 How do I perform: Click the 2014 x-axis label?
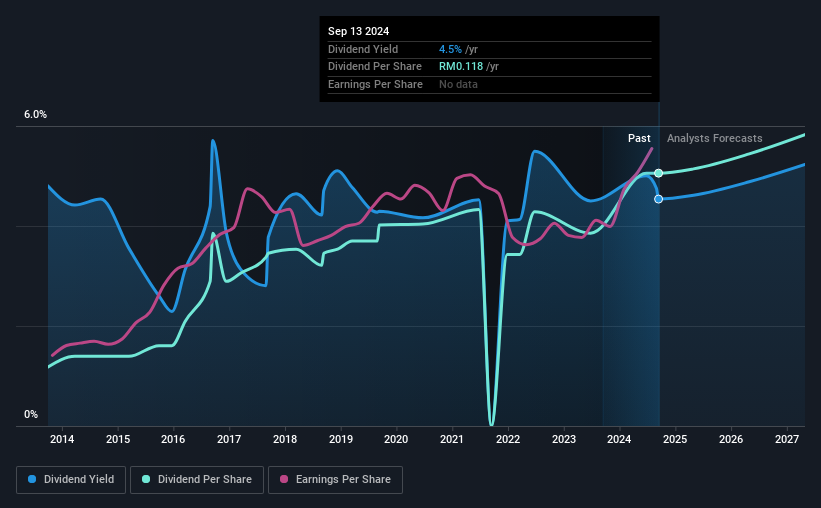[62, 439]
